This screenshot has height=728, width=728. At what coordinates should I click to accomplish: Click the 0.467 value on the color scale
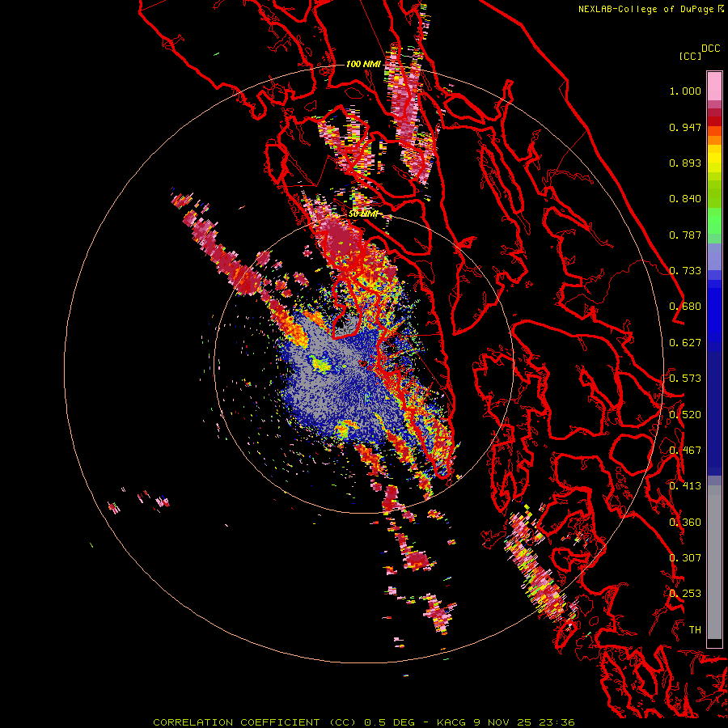coord(685,451)
